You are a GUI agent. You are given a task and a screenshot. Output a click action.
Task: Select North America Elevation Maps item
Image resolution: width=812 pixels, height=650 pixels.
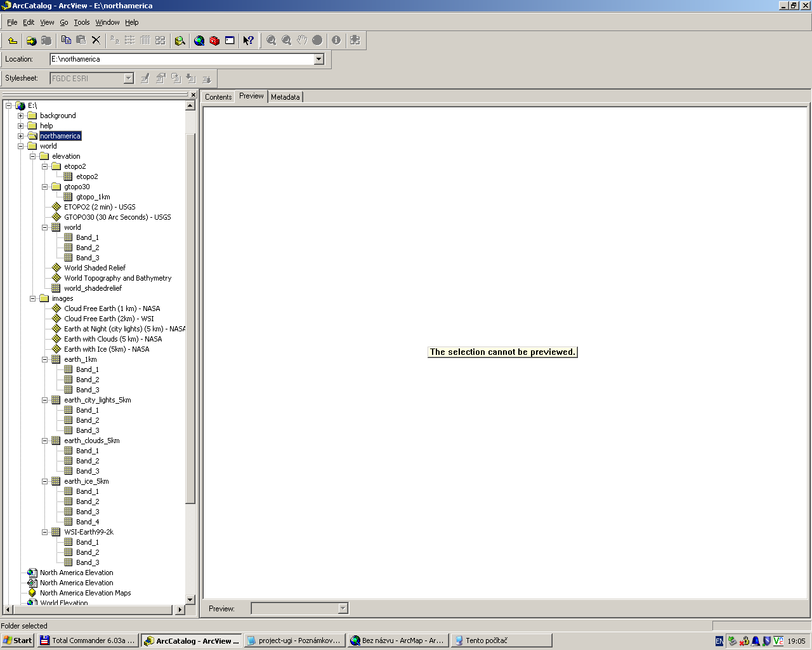(85, 593)
